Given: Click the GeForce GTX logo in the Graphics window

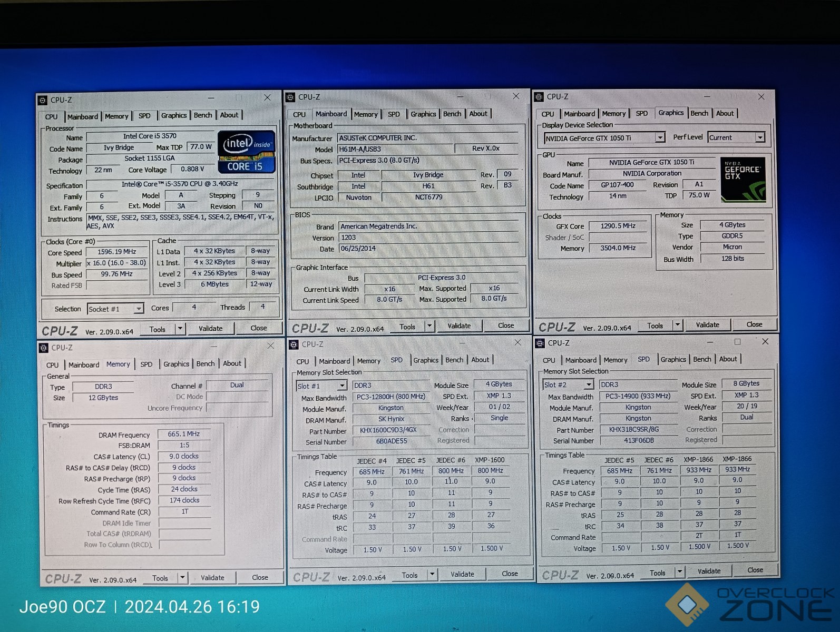Looking at the screenshot, I should pos(743,180).
